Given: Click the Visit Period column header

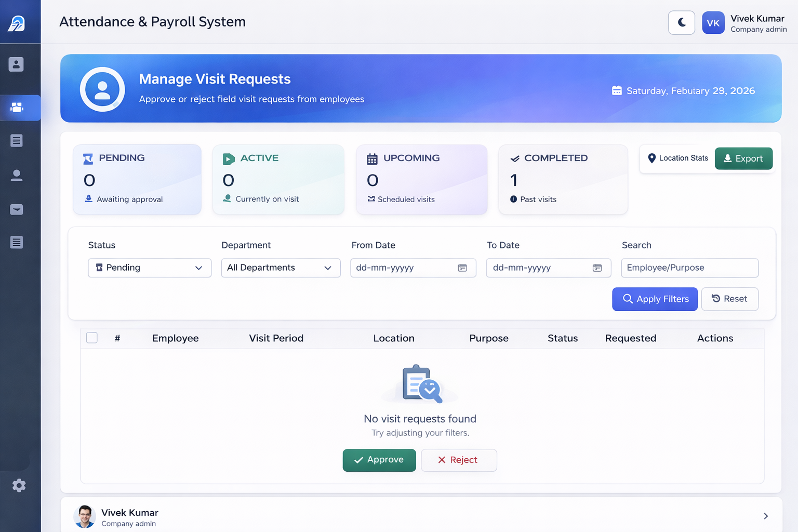Looking at the screenshot, I should (x=276, y=338).
